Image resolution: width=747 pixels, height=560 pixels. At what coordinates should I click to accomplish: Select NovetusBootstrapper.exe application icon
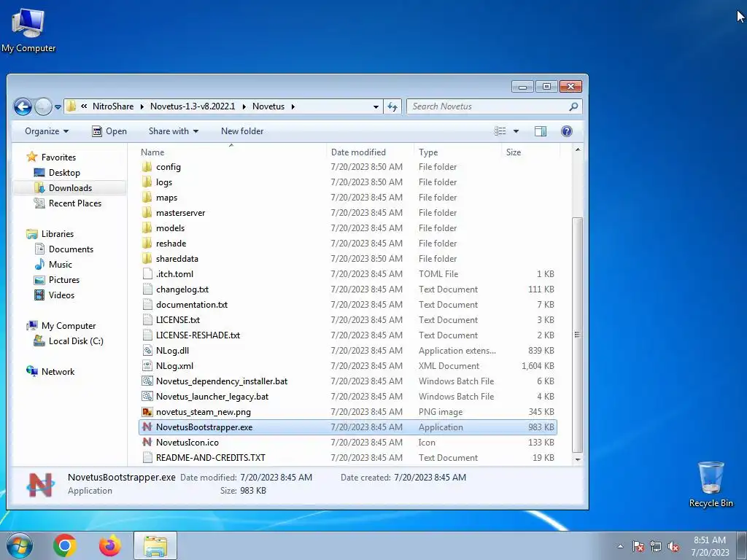coord(147,427)
